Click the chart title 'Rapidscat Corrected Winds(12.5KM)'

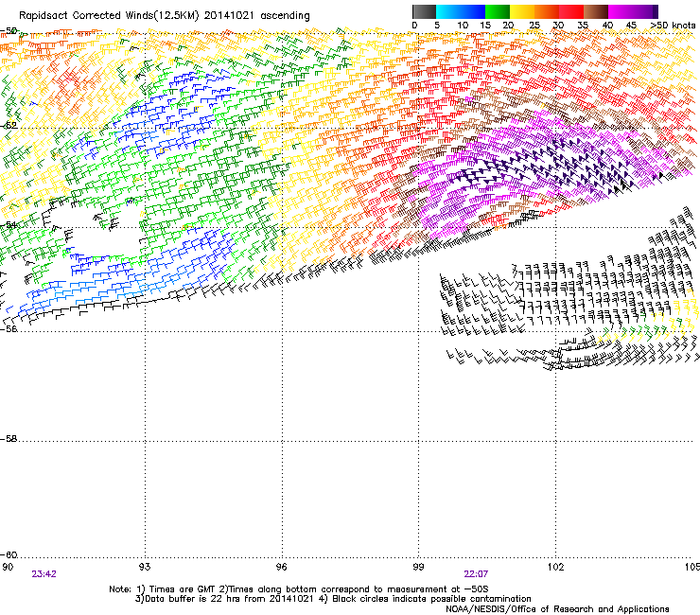tap(109, 16)
